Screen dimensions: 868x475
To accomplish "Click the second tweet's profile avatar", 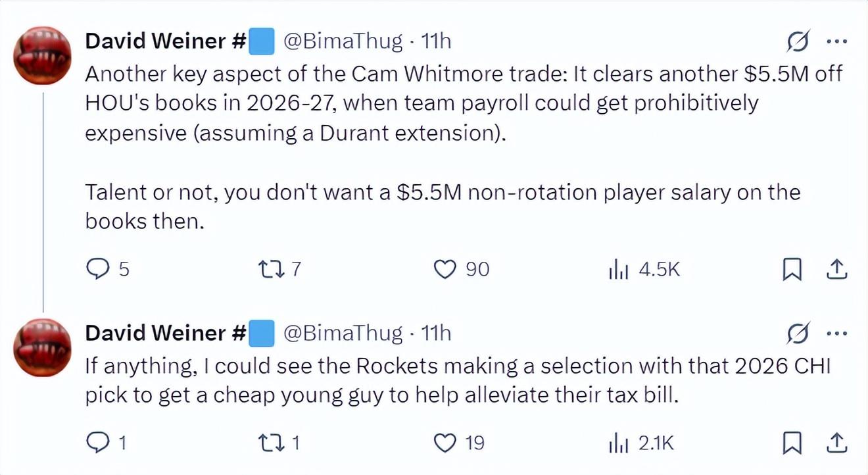I will (43, 348).
